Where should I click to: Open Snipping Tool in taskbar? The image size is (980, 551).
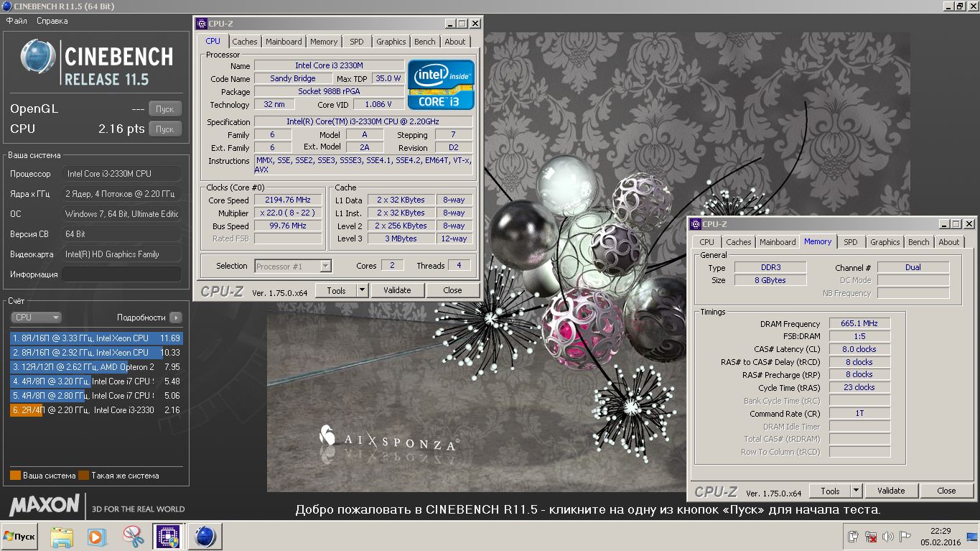pyautogui.click(x=133, y=537)
